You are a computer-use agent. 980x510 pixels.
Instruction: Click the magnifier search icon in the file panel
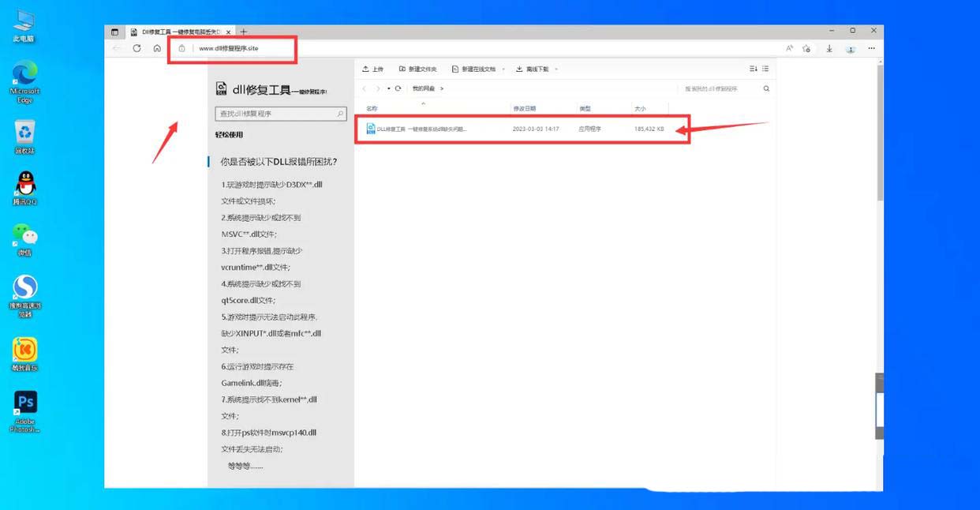[x=765, y=88]
